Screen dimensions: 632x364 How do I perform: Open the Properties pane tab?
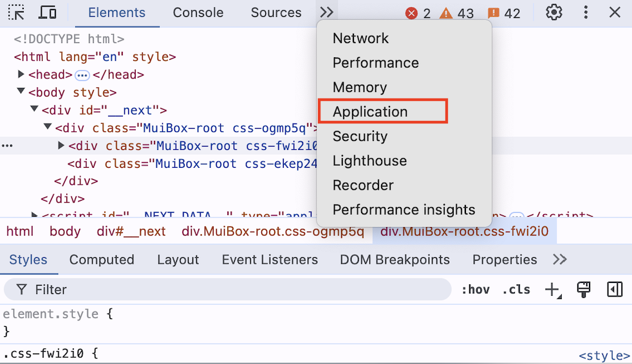505,260
